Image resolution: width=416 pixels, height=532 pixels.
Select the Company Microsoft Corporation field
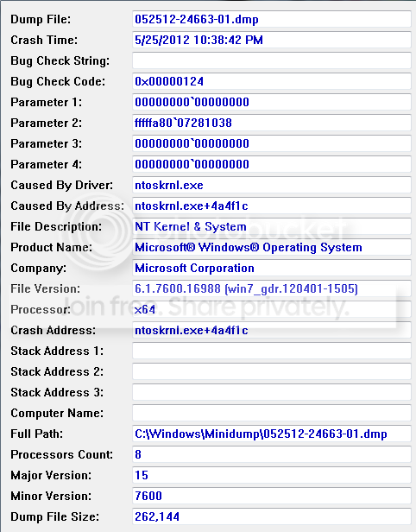click(x=272, y=268)
